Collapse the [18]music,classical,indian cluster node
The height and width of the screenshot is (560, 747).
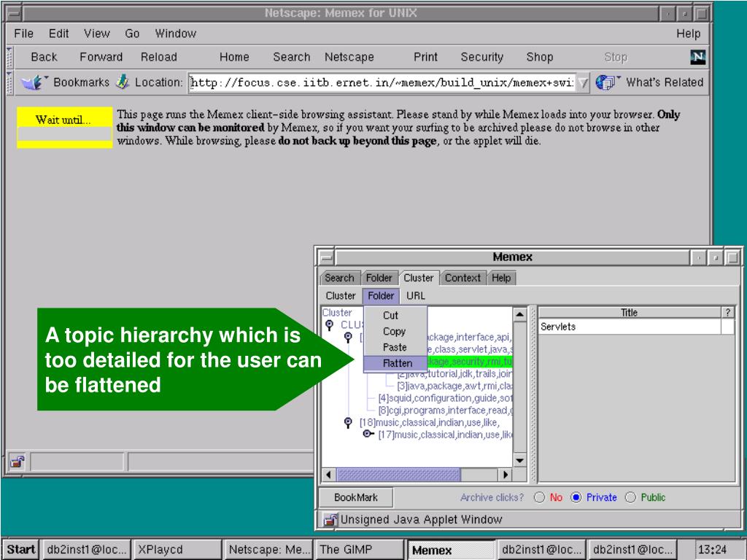pyautogui.click(x=348, y=422)
